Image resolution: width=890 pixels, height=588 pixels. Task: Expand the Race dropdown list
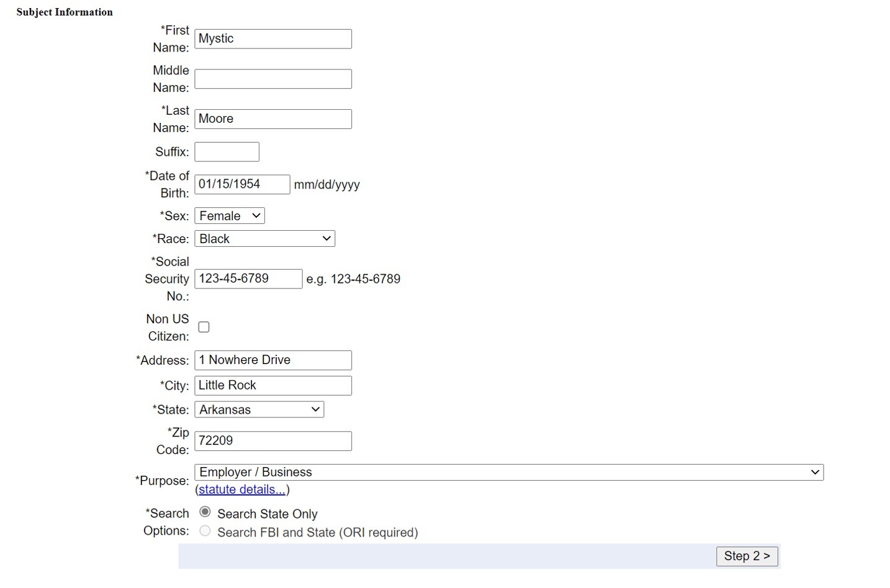[264, 239]
